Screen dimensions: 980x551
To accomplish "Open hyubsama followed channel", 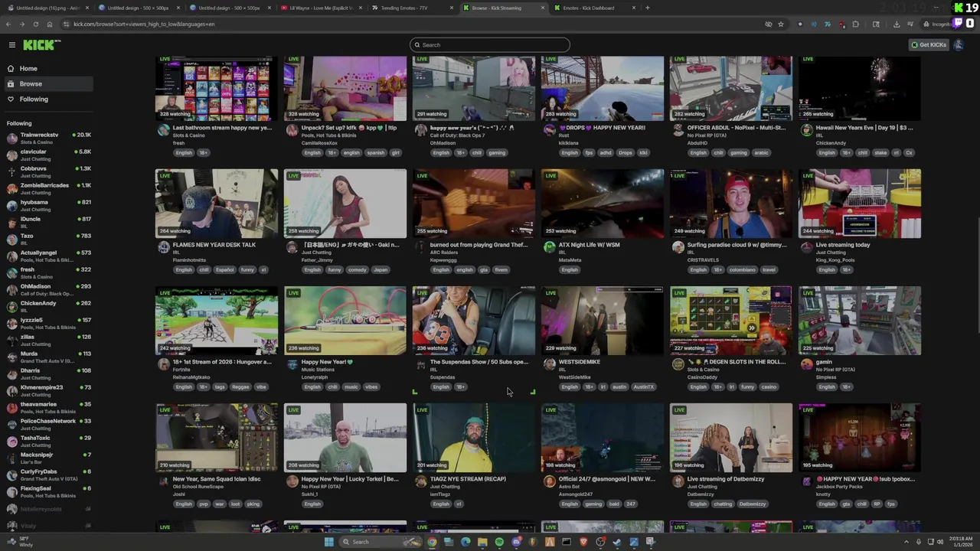I will [x=47, y=205].
